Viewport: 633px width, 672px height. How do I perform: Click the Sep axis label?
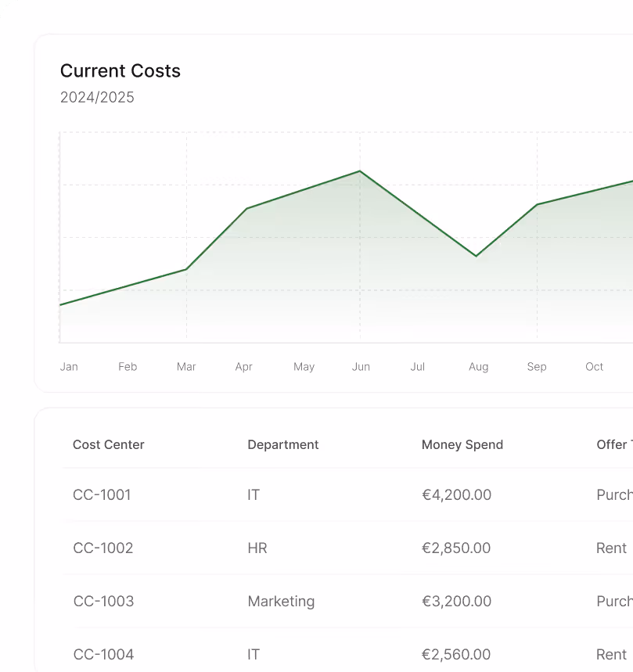pyautogui.click(x=537, y=367)
